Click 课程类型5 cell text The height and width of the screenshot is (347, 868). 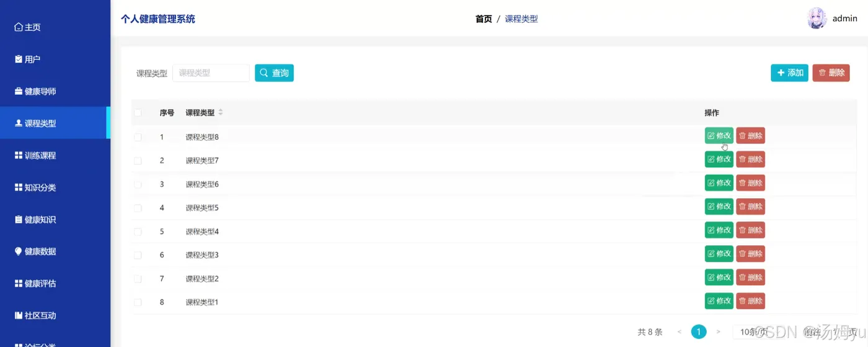click(x=202, y=207)
